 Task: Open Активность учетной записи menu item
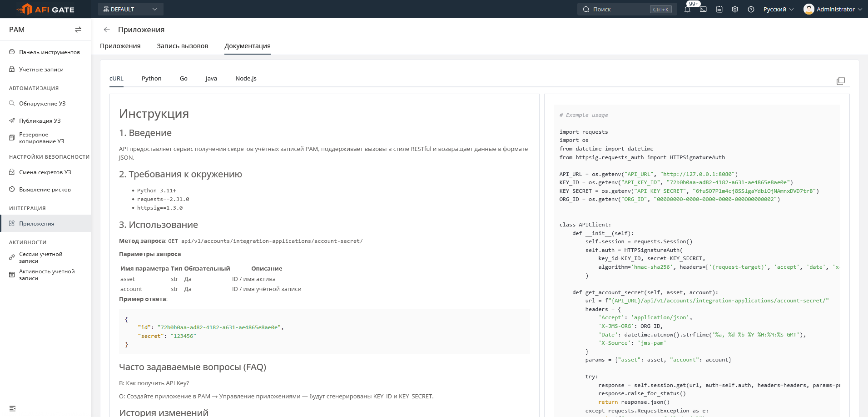coord(45,275)
